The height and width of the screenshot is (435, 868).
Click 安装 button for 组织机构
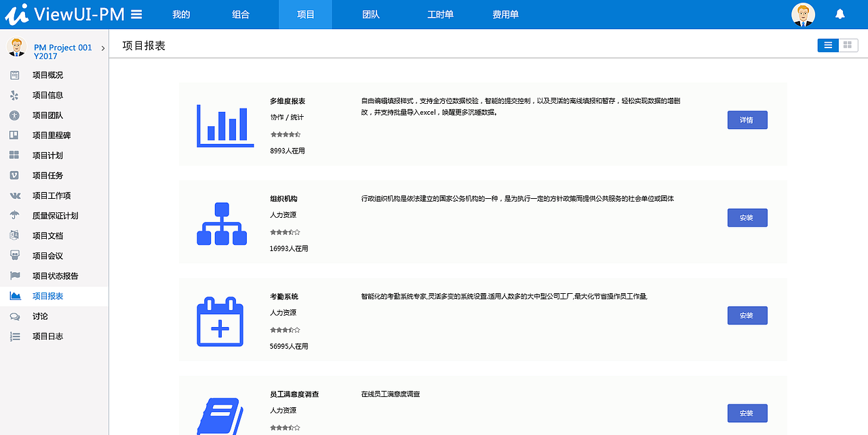coord(747,218)
